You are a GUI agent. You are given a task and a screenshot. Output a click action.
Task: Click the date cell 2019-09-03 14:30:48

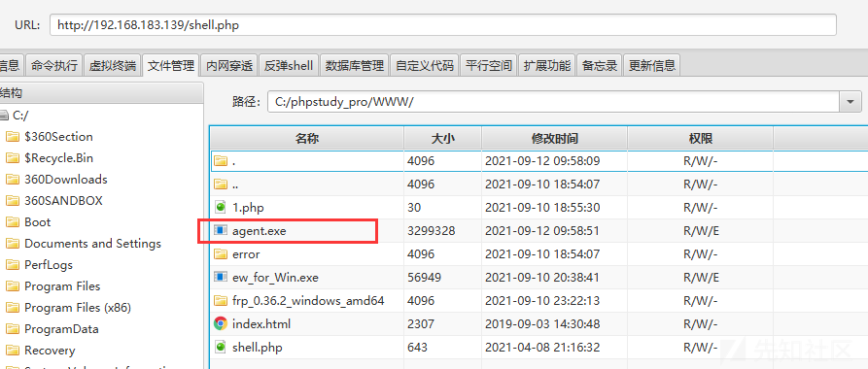click(x=542, y=324)
